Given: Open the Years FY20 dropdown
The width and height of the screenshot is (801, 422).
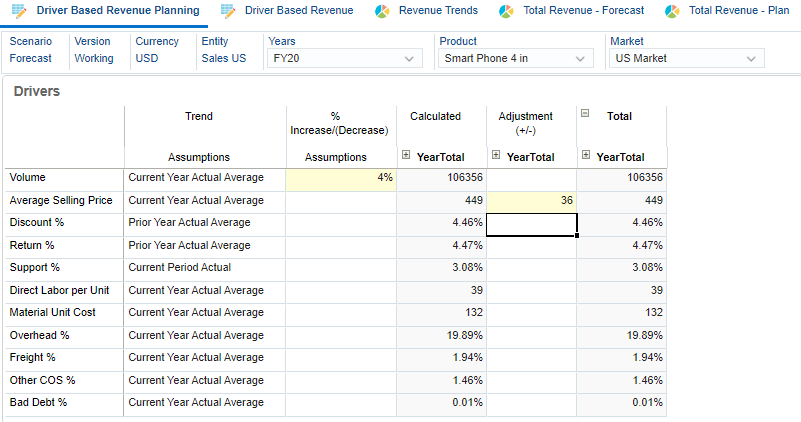Looking at the screenshot, I should pos(345,58).
